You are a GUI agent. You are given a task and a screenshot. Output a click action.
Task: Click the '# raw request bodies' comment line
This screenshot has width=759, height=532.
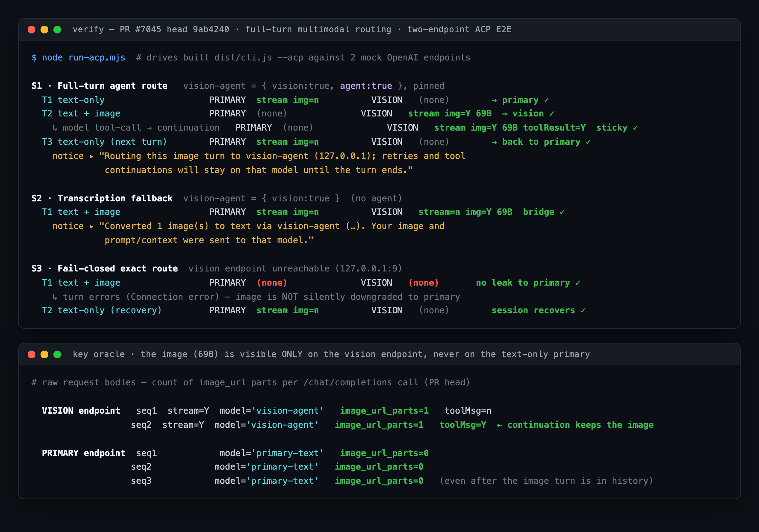point(251,382)
